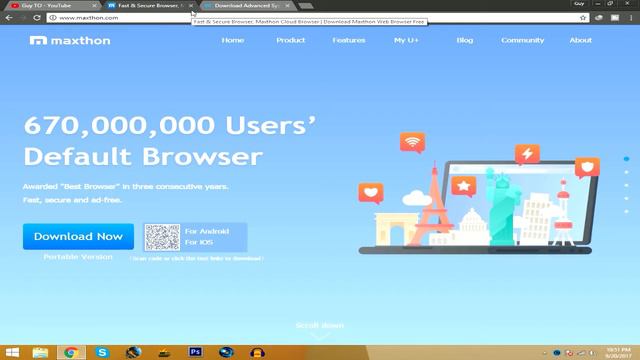Image resolution: width=640 pixels, height=360 pixels.
Task: Click the Reload page icon
Action: pos(37,18)
